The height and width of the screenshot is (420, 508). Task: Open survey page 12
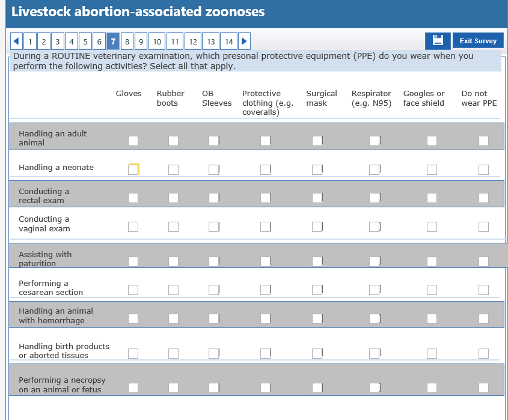click(x=193, y=41)
